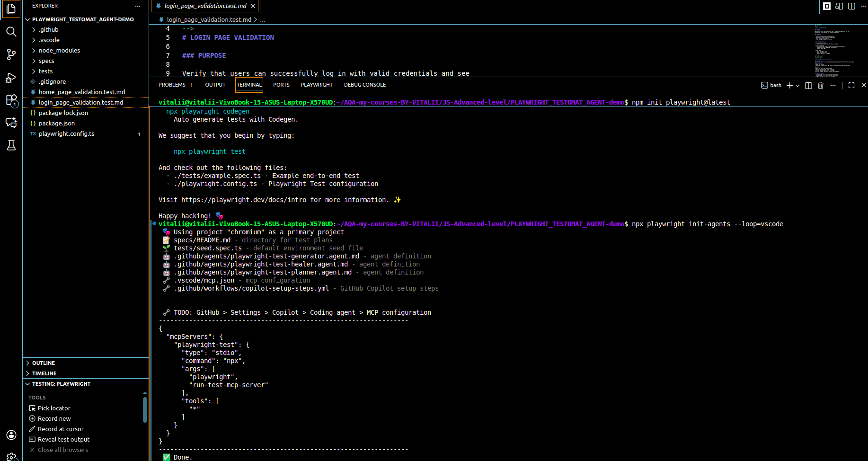Maximize the terminal panel size
Viewport: 868px width, 461px height.
point(851,85)
